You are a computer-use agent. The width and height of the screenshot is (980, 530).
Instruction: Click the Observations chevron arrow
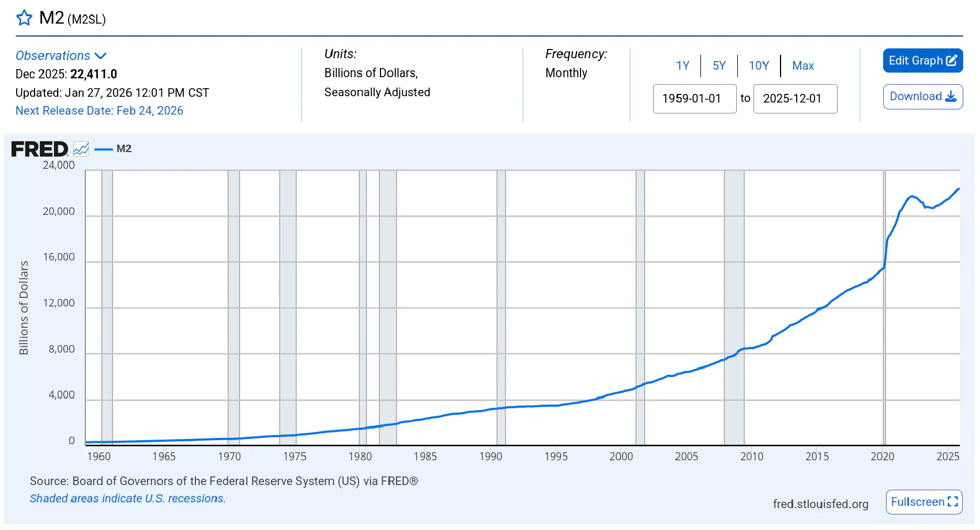tap(100, 56)
